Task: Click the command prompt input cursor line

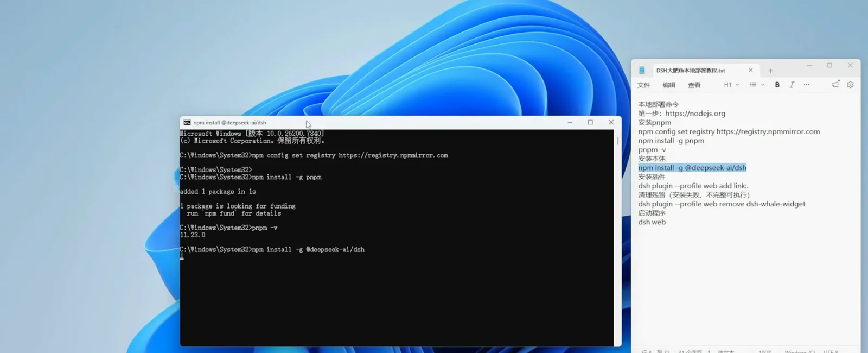Action: [182, 257]
